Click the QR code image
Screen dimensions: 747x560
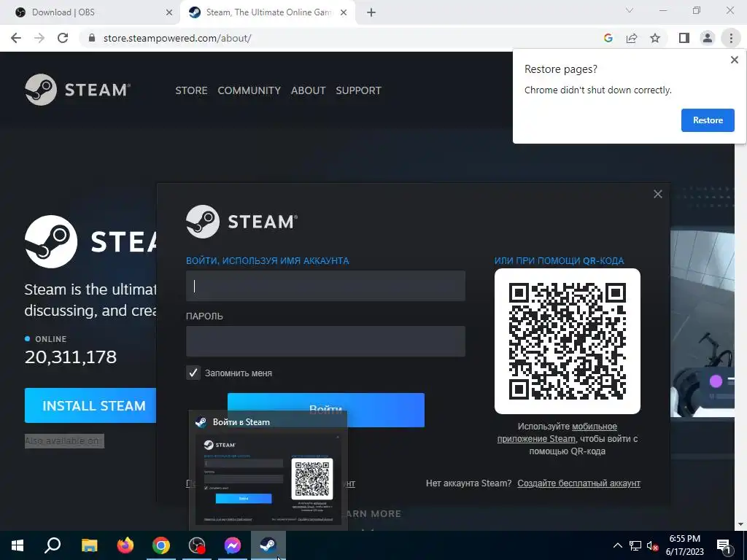(567, 341)
